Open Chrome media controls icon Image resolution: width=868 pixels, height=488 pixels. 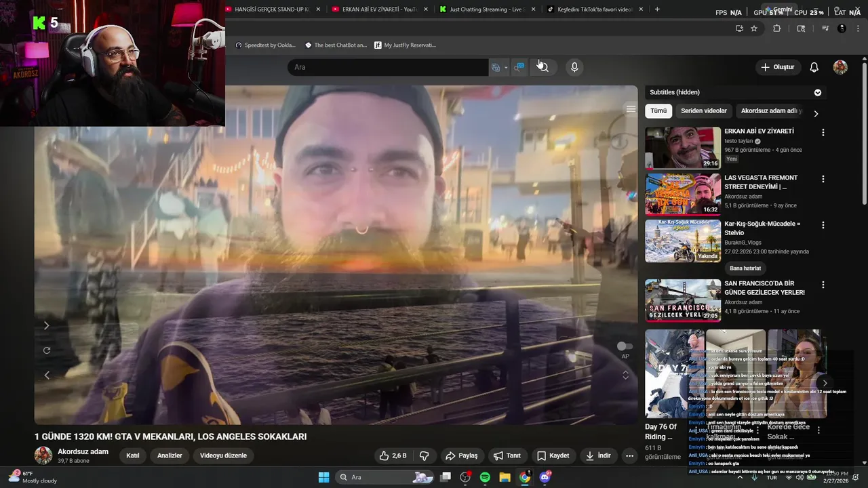coord(825,28)
